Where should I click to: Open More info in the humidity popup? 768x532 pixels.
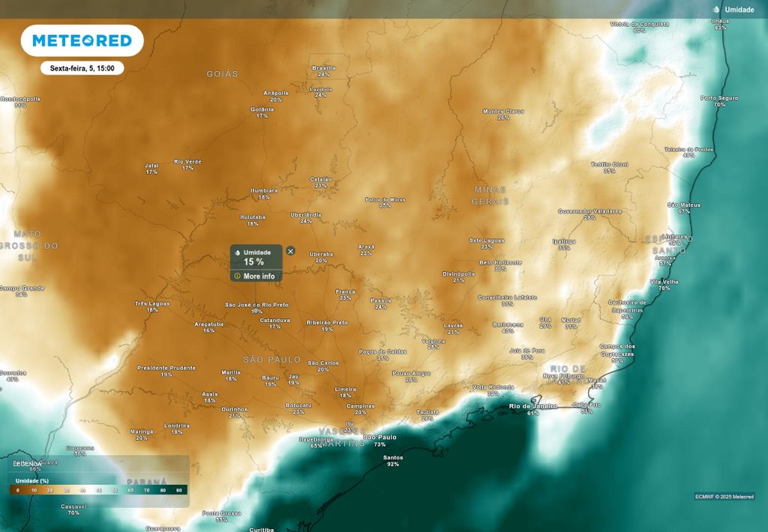259,276
